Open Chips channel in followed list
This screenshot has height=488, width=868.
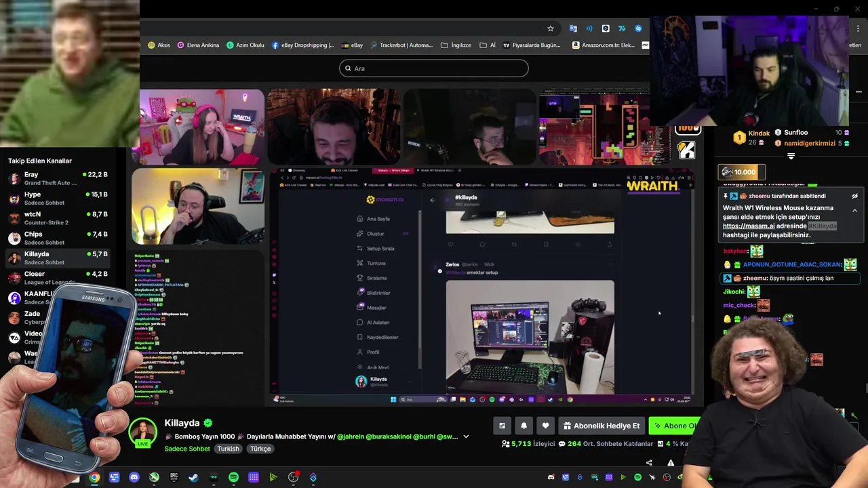(x=58, y=238)
